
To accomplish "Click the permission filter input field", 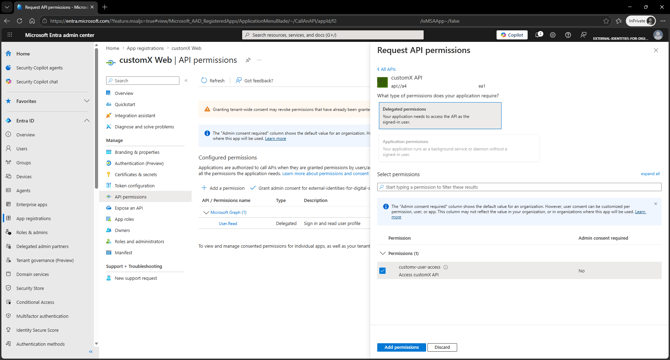I will click(519, 187).
